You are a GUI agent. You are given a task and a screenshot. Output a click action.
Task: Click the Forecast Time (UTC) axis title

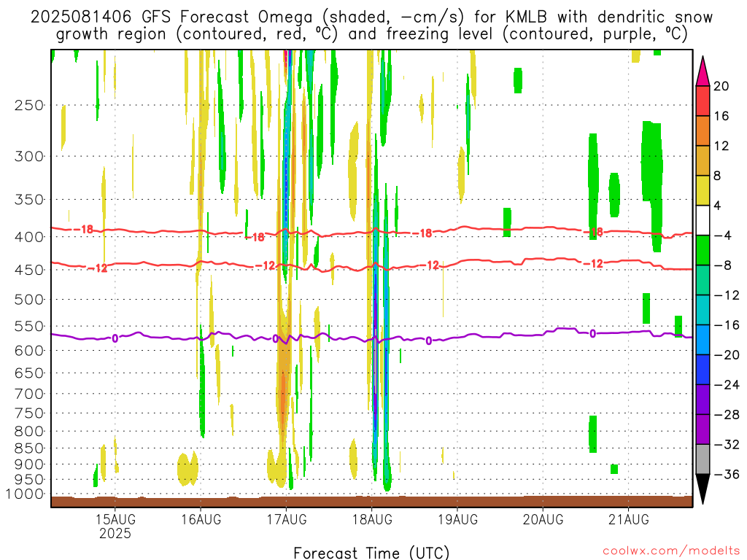click(371, 553)
